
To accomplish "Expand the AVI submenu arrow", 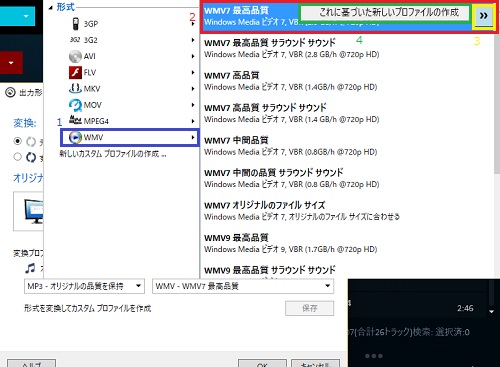I will point(193,56).
